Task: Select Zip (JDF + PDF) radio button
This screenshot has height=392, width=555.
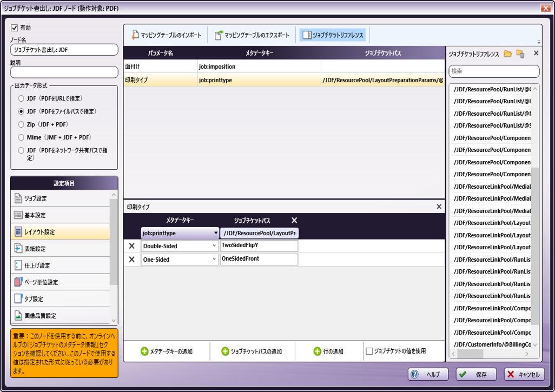Action: pyautogui.click(x=21, y=124)
